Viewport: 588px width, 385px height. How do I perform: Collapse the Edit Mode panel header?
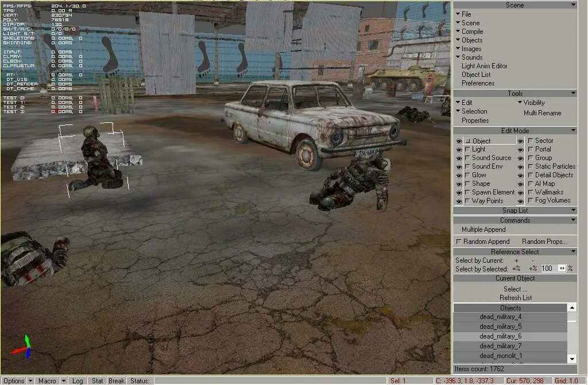[515, 130]
